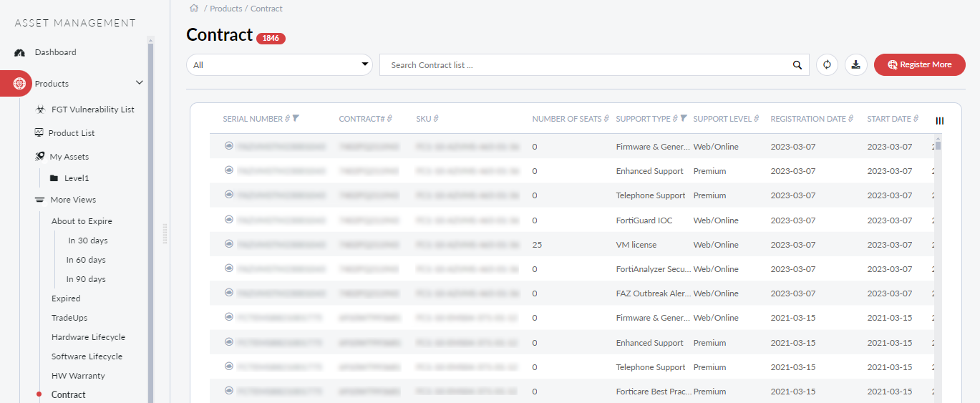Click sort icon beside Serial Number header

coord(288,119)
